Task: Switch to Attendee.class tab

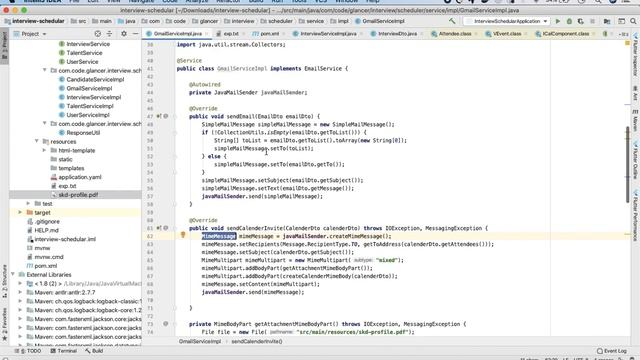Action: coord(455,34)
